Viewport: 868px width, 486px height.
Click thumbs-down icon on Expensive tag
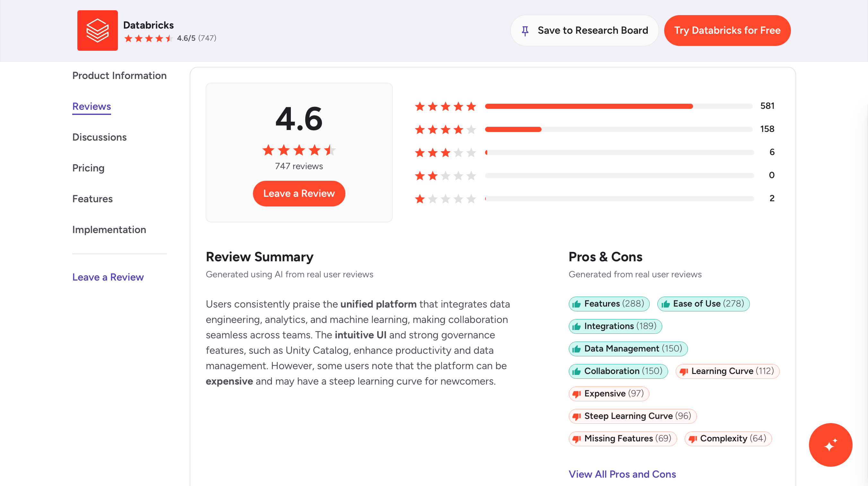pyautogui.click(x=577, y=394)
